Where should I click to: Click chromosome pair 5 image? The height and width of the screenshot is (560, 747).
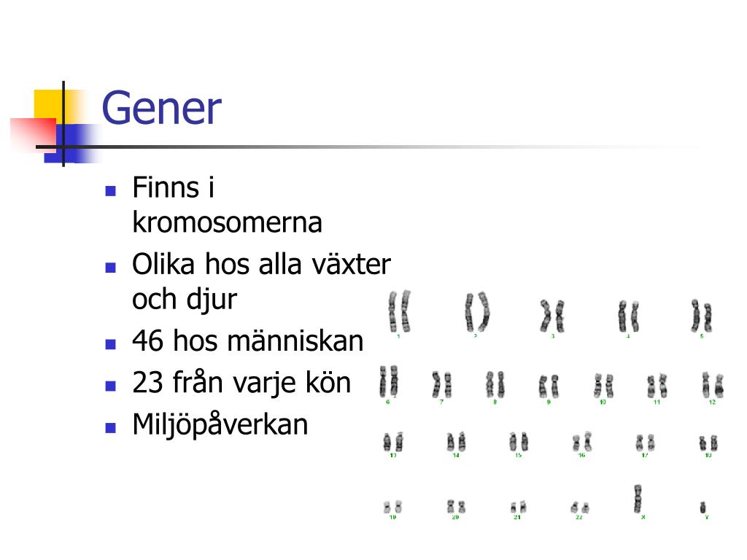(701, 316)
